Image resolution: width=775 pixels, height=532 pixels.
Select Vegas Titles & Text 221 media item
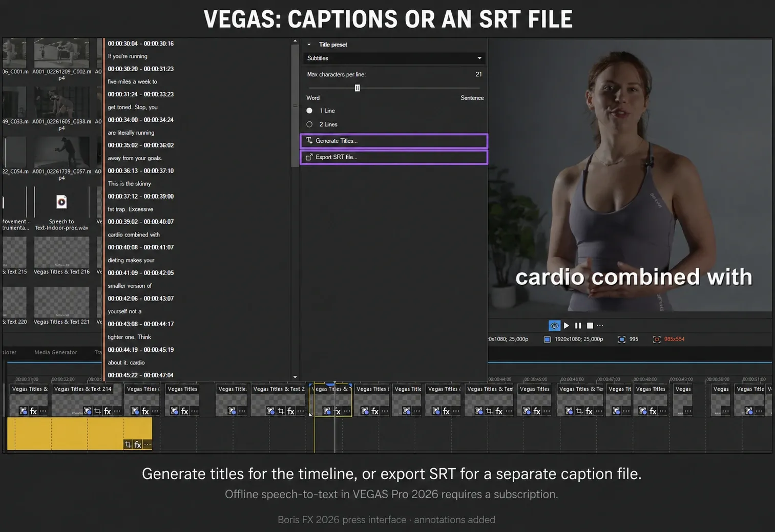coord(61,306)
